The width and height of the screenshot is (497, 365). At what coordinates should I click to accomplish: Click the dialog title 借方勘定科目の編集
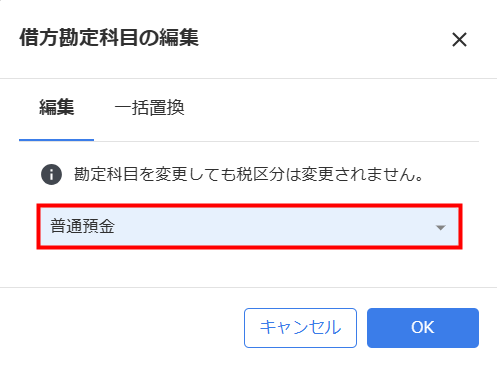point(109,37)
